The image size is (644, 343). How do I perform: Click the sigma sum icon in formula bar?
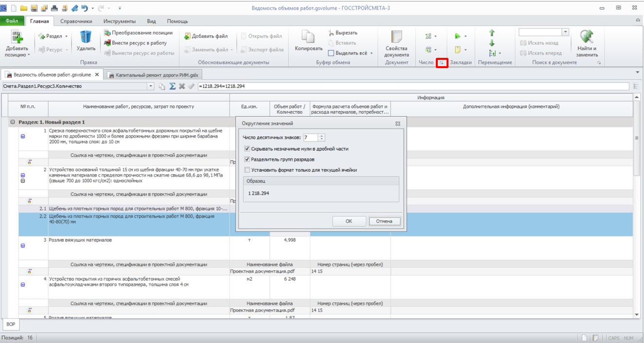pyautogui.click(x=172, y=86)
